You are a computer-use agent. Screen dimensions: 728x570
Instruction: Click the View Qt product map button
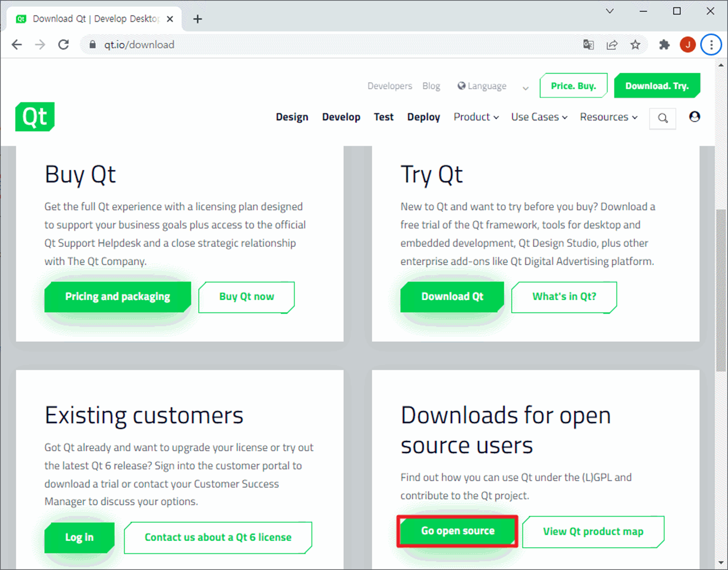593,532
